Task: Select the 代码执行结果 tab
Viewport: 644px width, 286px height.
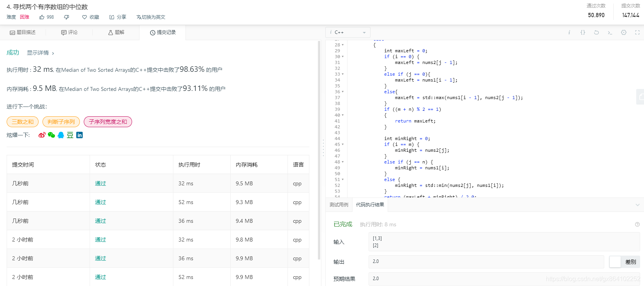Action: [370, 205]
